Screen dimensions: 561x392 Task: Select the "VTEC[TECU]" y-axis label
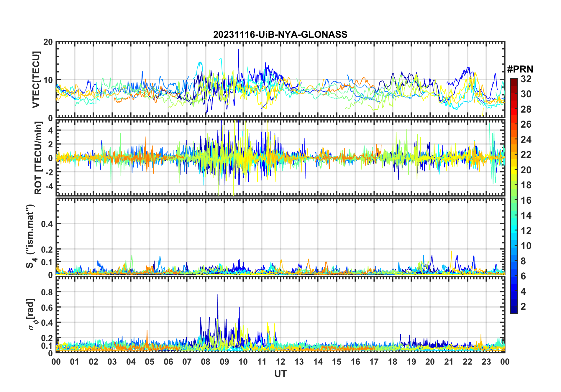[x=36, y=80]
